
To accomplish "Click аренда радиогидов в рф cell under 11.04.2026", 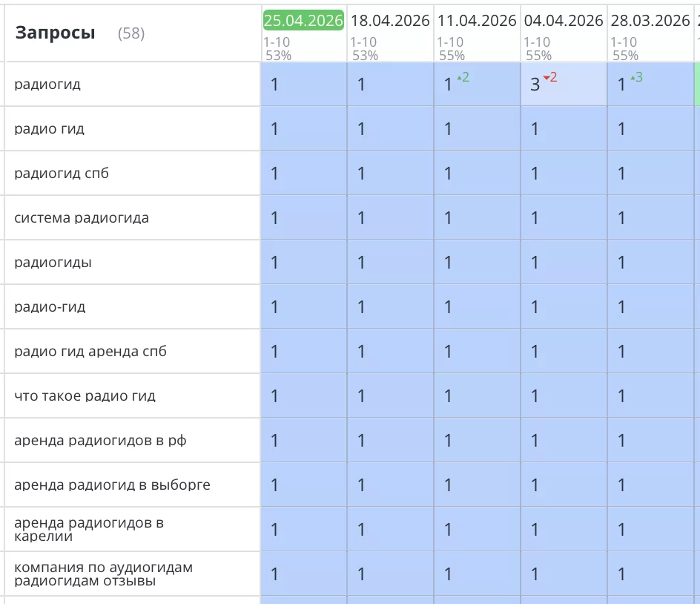I will pos(478,441).
